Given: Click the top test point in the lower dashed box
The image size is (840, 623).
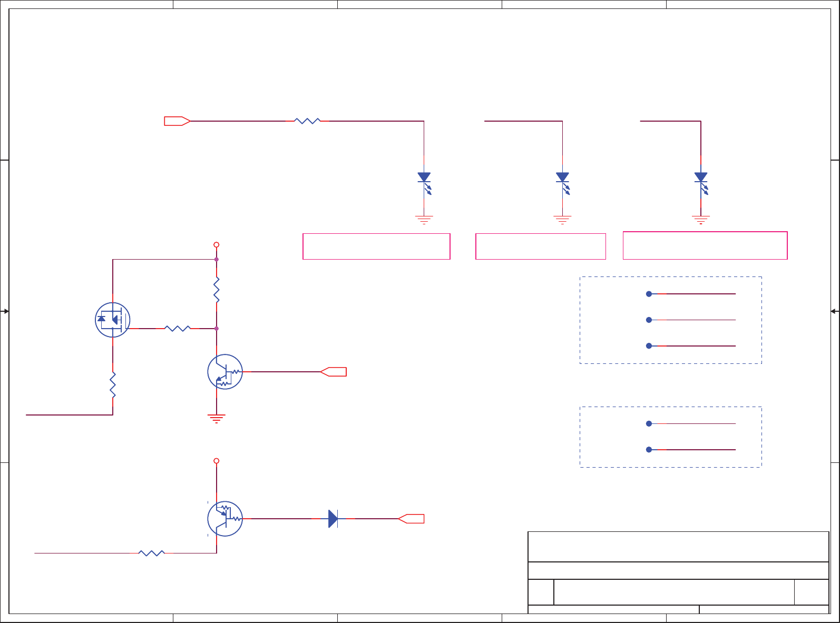Looking at the screenshot, I should click(x=649, y=423).
